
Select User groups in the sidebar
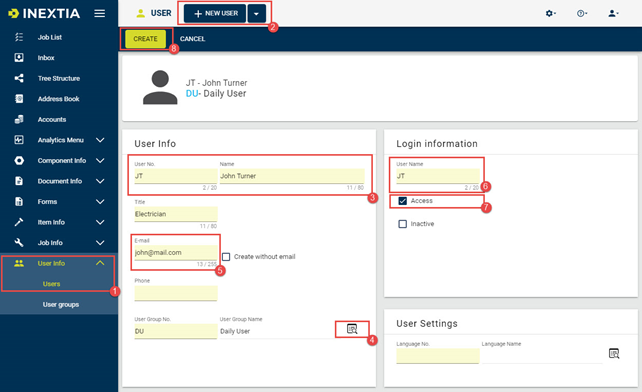(x=61, y=304)
